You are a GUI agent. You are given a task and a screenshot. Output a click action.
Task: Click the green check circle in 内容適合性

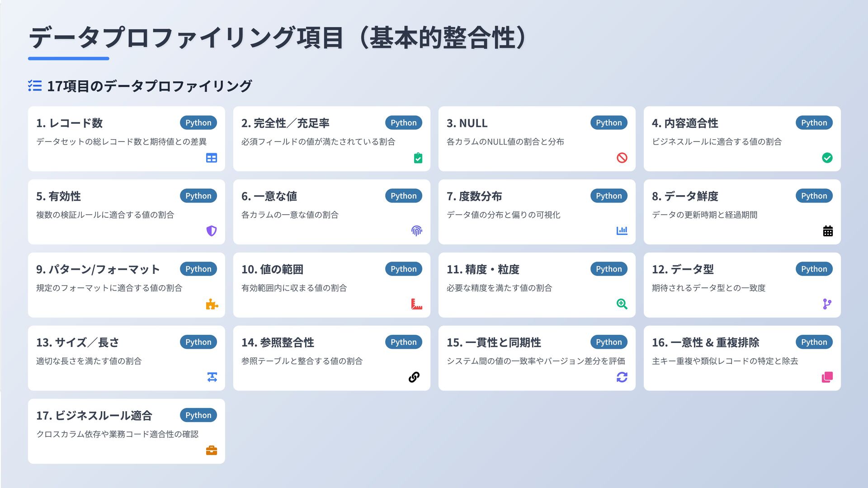point(827,158)
